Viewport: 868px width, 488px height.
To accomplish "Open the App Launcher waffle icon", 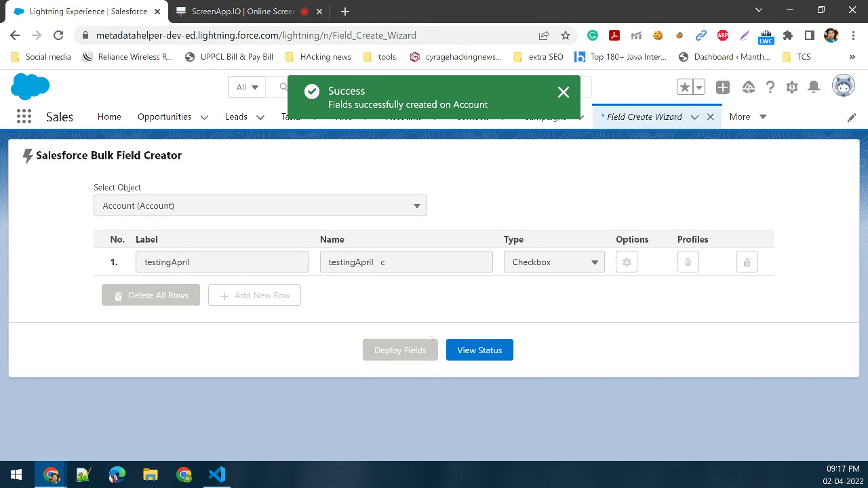I will 23,117.
